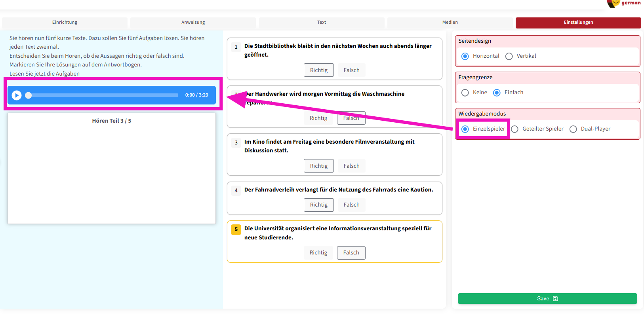The height and width of the screenshot is (315, 644).
Task: Click the green Save button
Action: point(547,298)
